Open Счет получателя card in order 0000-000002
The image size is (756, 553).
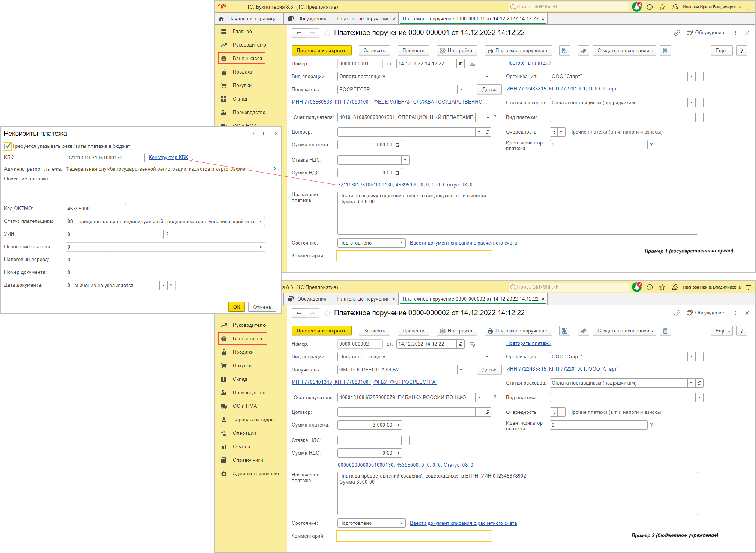pos(487,398)
